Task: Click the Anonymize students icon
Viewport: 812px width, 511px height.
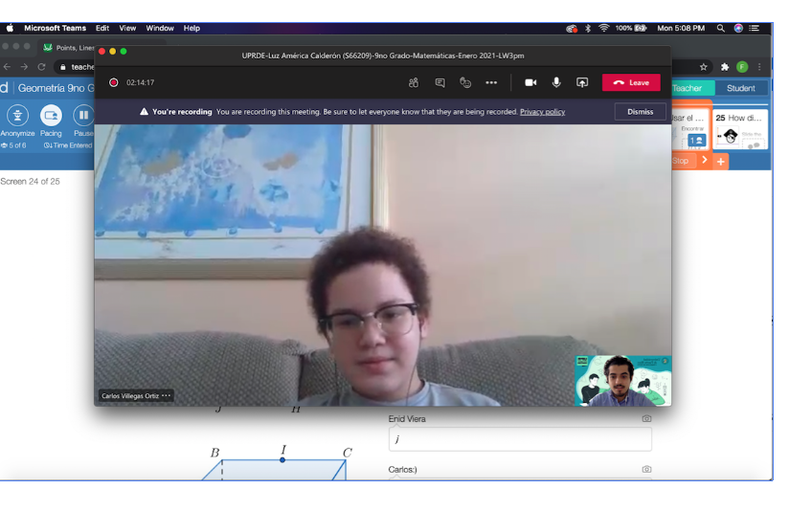Action: (17, 116)
